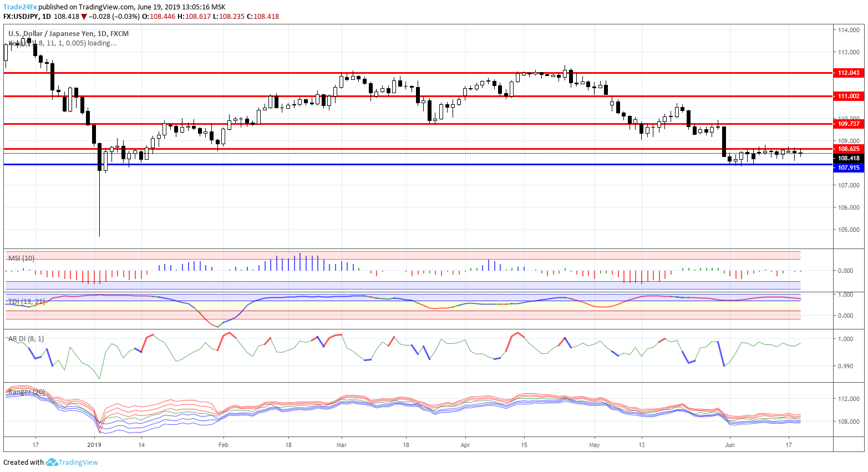Image resolution: width=868 pixels, height=472 pixels.
Task: Click the publication date 'June 19, 2019 13:05:16 MSK'
Action: pyautogui.click(x=181, y=7)
